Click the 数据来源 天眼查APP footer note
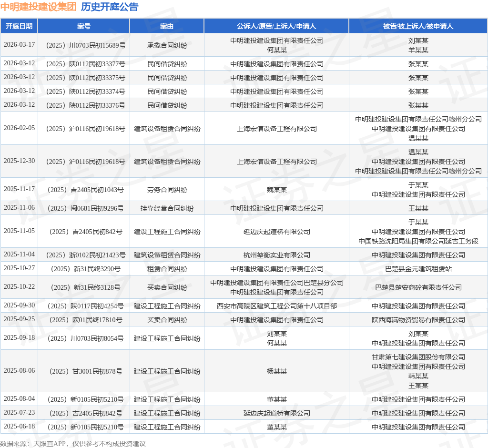The image size is (488, 448). pyautogui.click(x=73, y=444)
